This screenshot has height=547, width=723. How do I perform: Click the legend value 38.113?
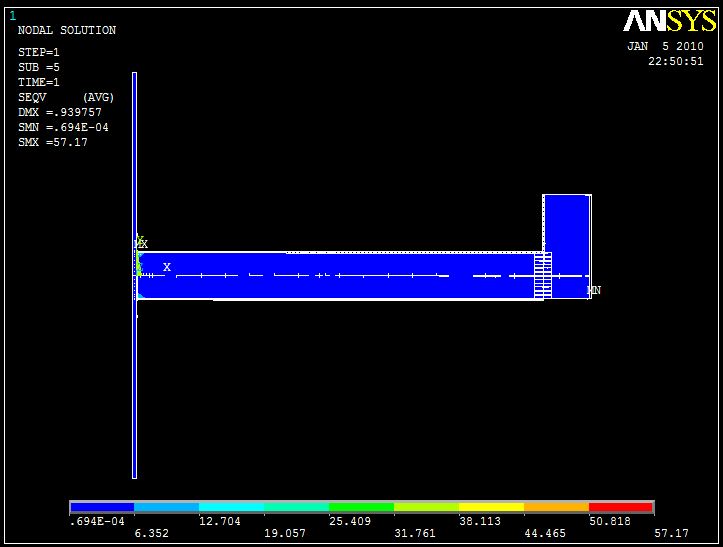[x=480, y=521]
